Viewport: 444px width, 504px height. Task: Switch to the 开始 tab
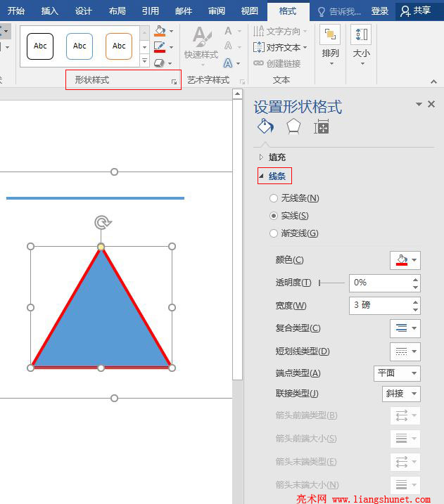pos(15,11)
